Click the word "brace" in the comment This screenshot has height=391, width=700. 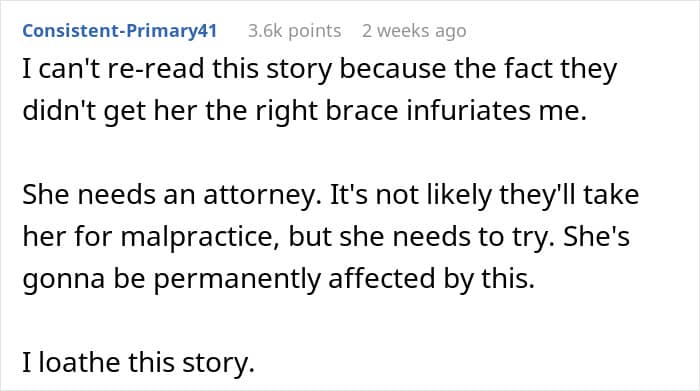362,110
